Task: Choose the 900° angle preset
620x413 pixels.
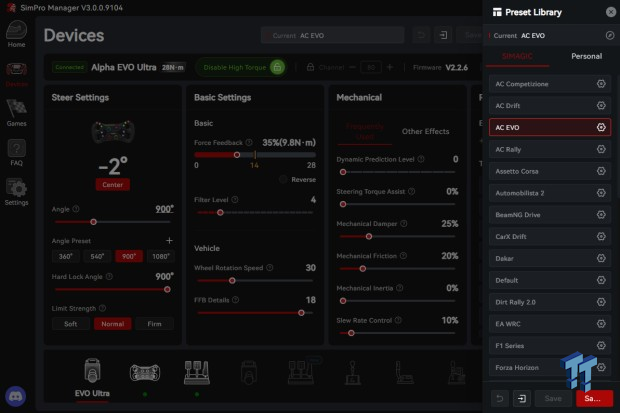Action: [129, 256]
